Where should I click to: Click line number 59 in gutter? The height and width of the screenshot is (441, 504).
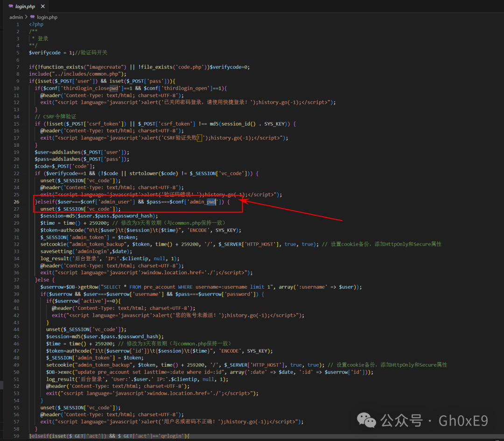(x=16, y=436)
